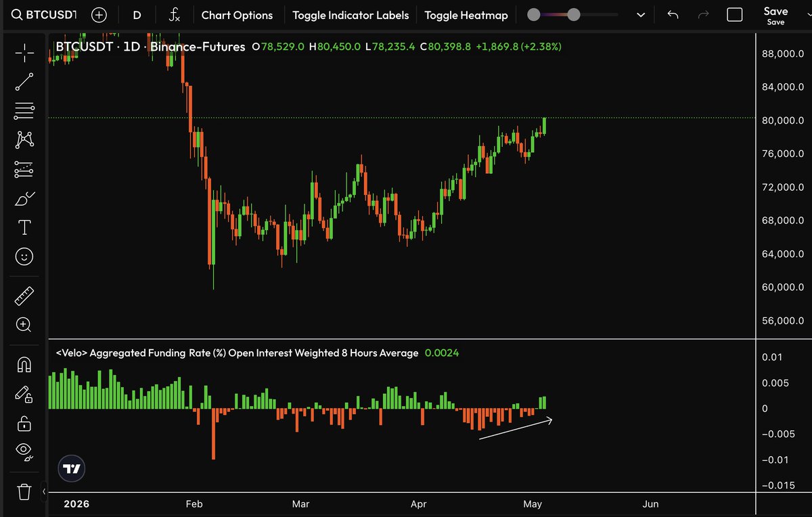Toggle magnet mode

tap(24, 365)
